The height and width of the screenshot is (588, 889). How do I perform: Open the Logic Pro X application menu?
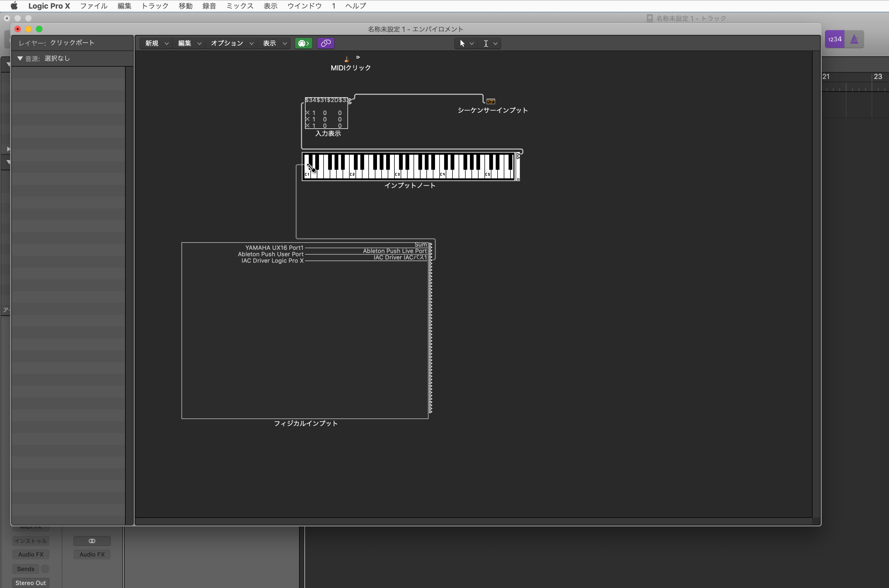49,6
